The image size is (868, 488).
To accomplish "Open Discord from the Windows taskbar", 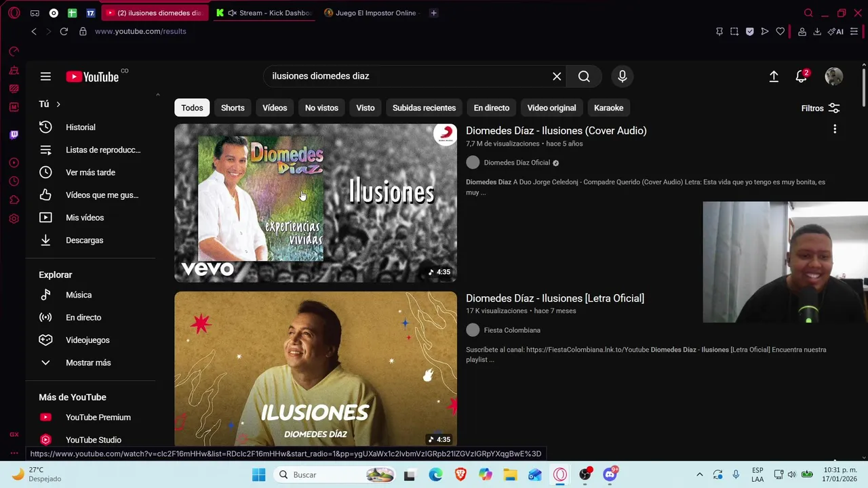I will click(x=610, y=474).
